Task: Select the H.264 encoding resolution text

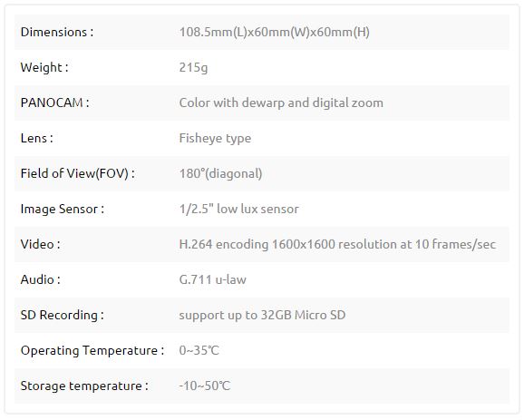Action: click(337, 244)
